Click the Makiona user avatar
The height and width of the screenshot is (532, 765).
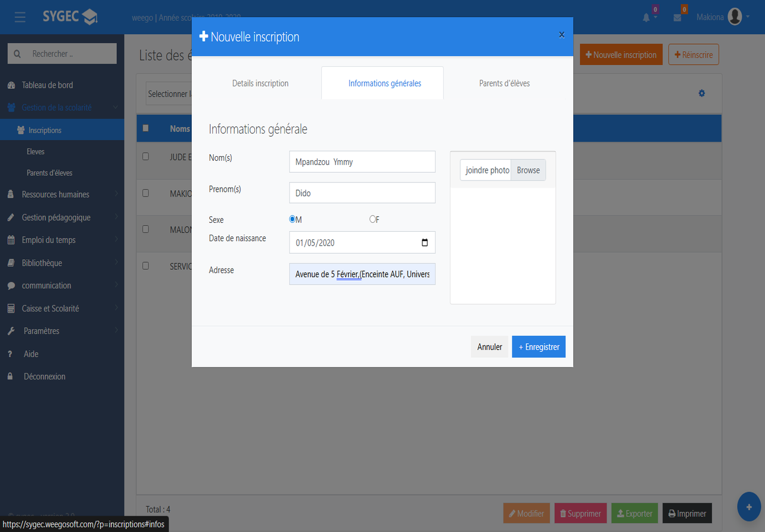pyautogui.click(x=735, y=17)
